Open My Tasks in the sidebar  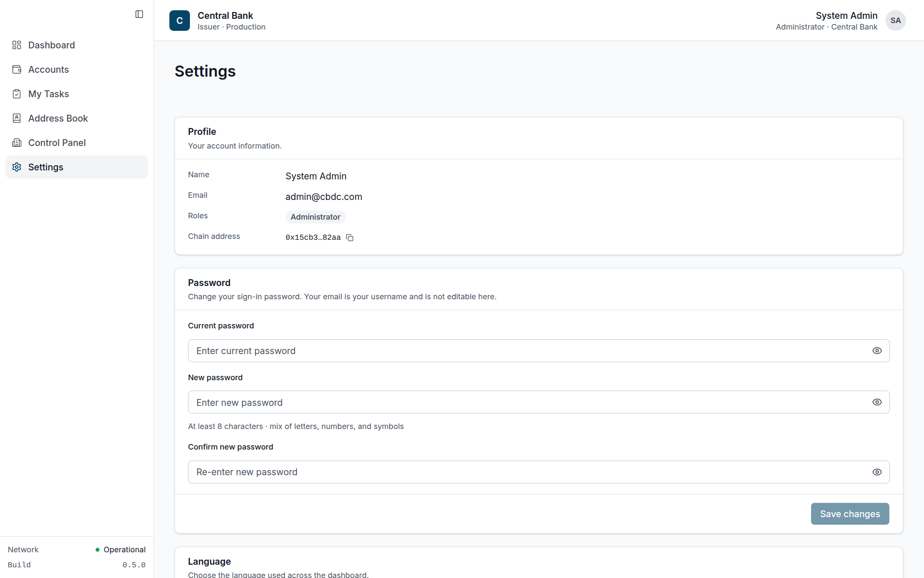point(77,94)
